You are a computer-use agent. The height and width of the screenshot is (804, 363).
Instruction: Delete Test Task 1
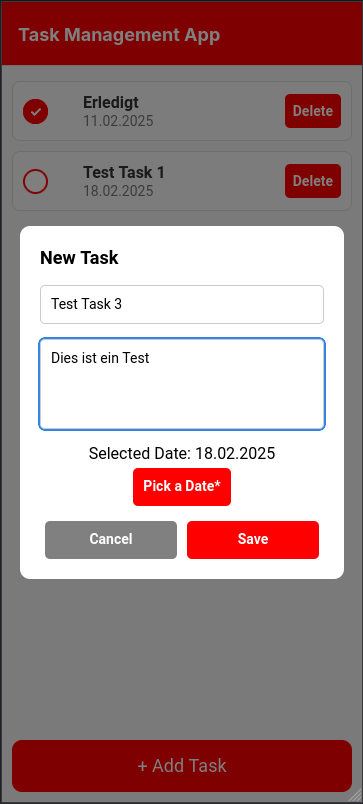(x=313, y=181)
